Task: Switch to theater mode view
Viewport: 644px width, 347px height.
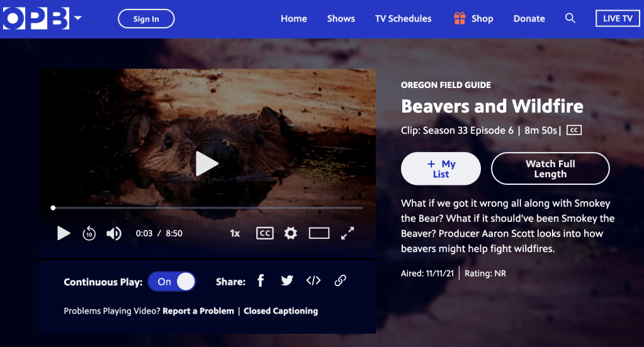Action: 319,233
